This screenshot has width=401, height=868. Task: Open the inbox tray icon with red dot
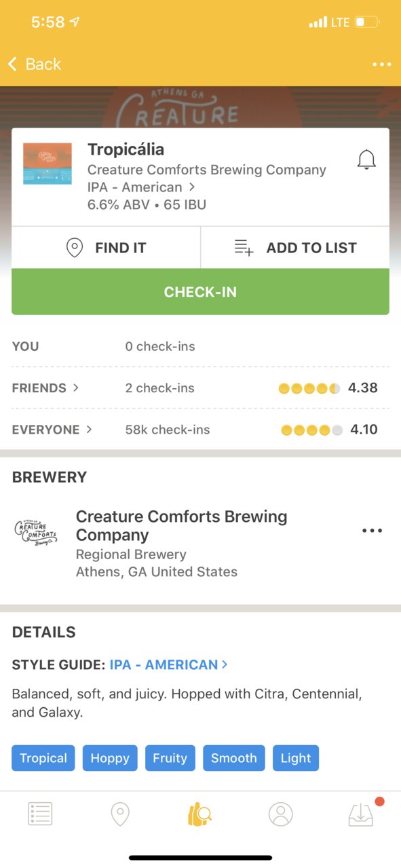pos(362,812)
